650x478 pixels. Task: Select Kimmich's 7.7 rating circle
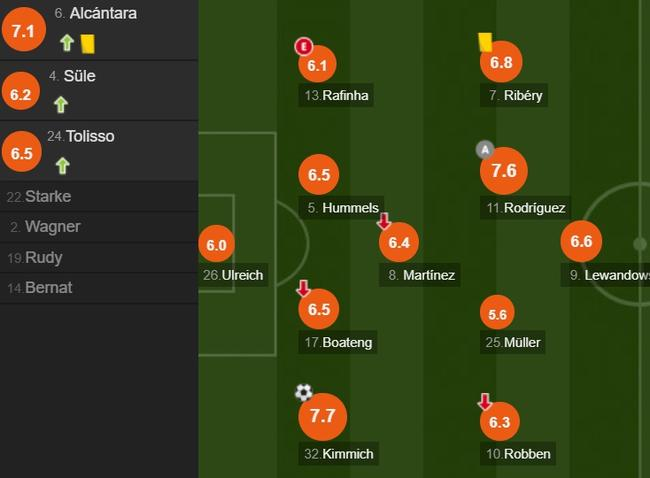point(322,416)
